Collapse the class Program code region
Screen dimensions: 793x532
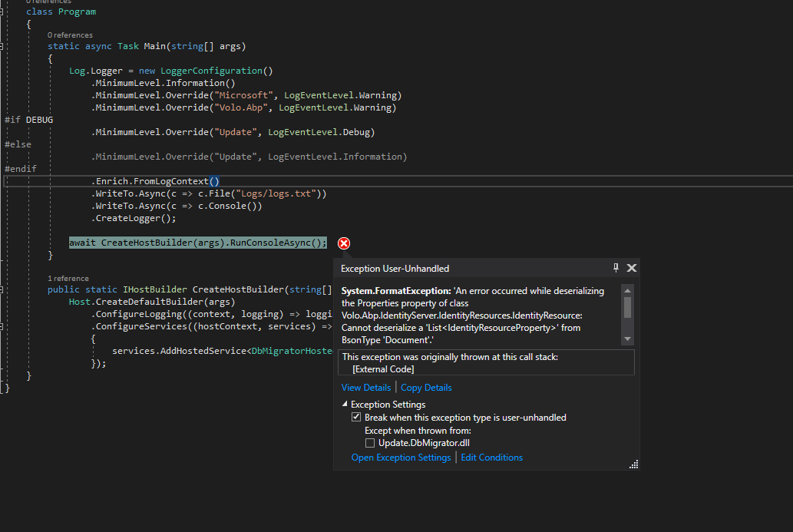[x=2, y=12]
